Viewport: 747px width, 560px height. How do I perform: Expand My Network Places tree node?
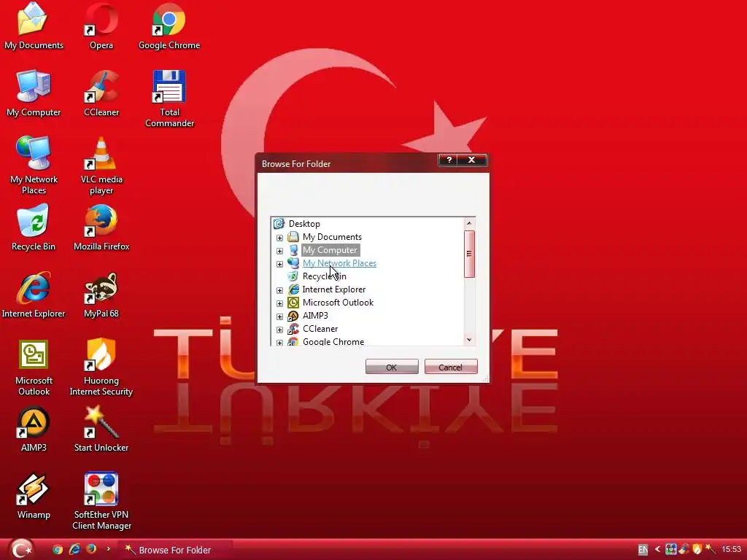[279, 264]
